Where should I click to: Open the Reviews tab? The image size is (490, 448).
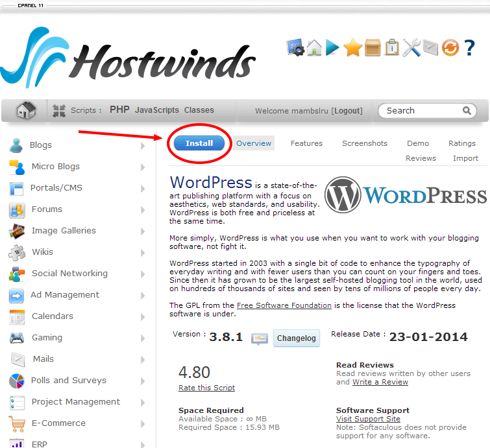[x=421, y=158]
